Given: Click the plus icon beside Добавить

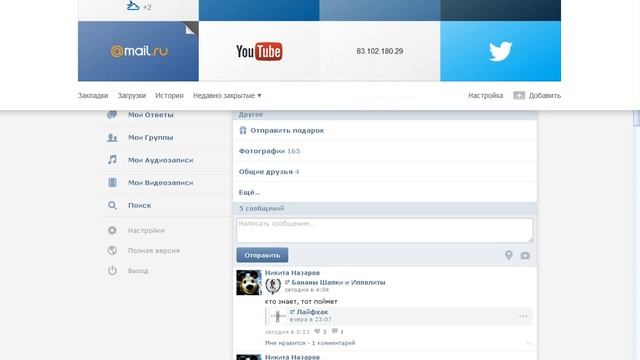Looking at the screenshot, I should tap(519, 96).
